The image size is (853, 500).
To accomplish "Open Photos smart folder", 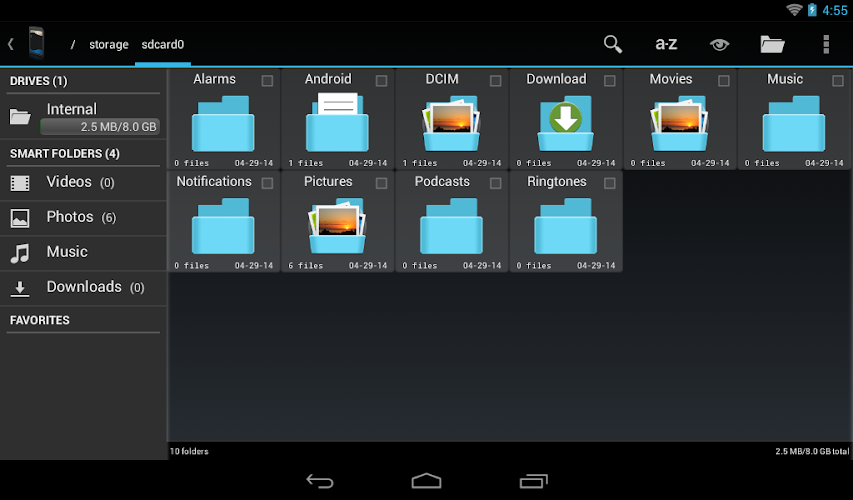I will [x=69, y=217].
